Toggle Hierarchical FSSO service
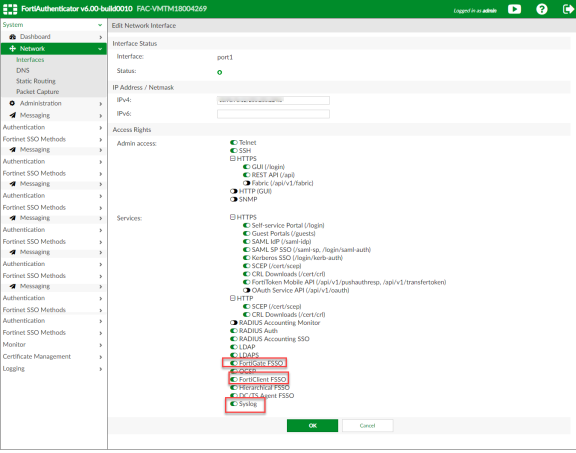The width and height of the screenshot is (576, 453). point(234,388)
